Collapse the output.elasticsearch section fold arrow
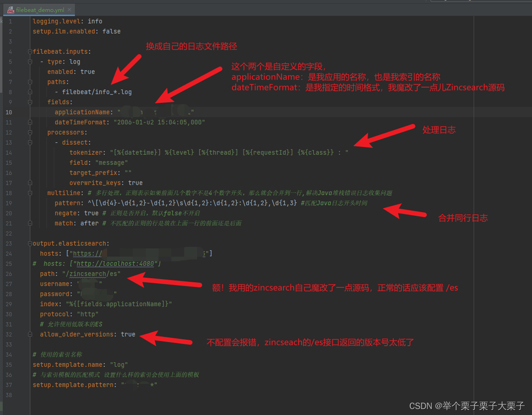This screenshot has height=415, width=532. tap(30, 243)
